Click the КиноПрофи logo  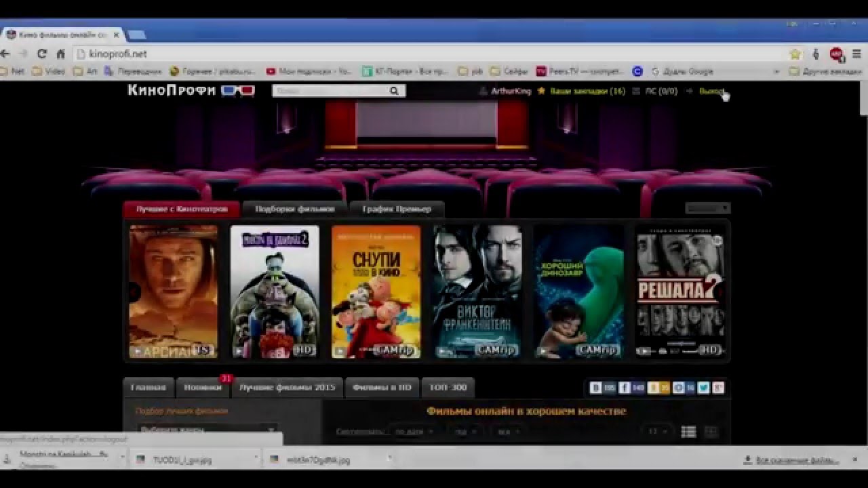[191, 90]
